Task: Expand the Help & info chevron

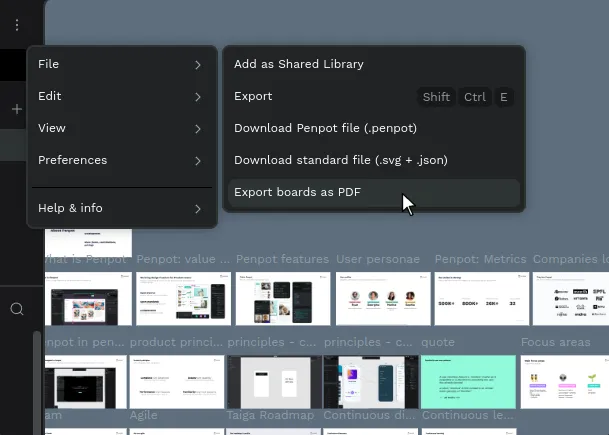Action: [x=198, y=209]
